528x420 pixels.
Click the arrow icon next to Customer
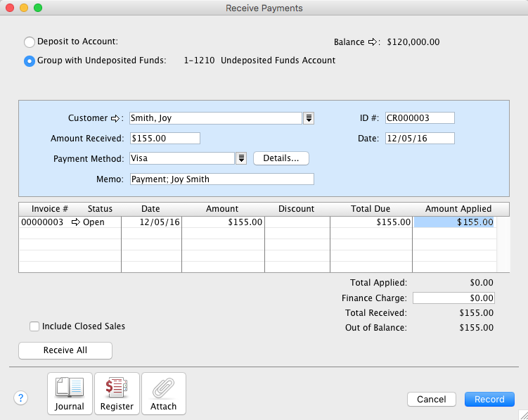(116, 118)
